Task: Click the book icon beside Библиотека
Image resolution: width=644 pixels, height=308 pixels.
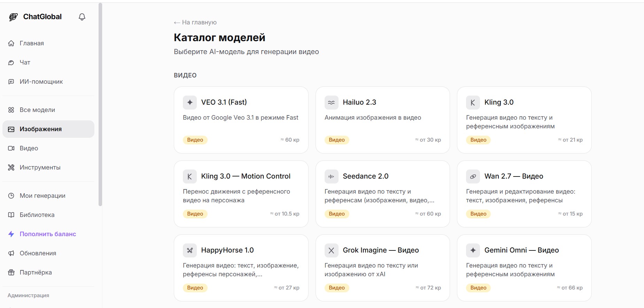Action: pyautogui.click(x=11, y=215)
